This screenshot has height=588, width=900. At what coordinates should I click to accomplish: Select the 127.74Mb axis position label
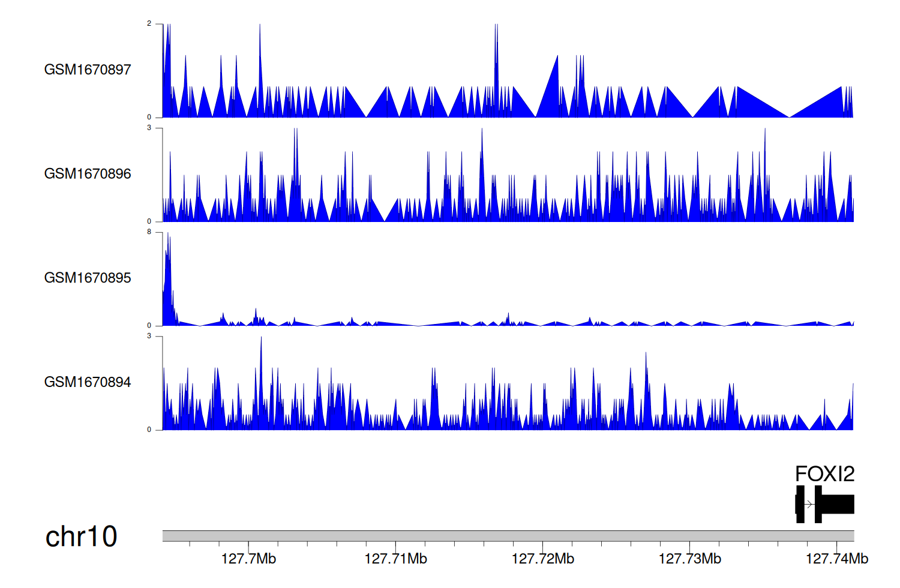point(836,559)
